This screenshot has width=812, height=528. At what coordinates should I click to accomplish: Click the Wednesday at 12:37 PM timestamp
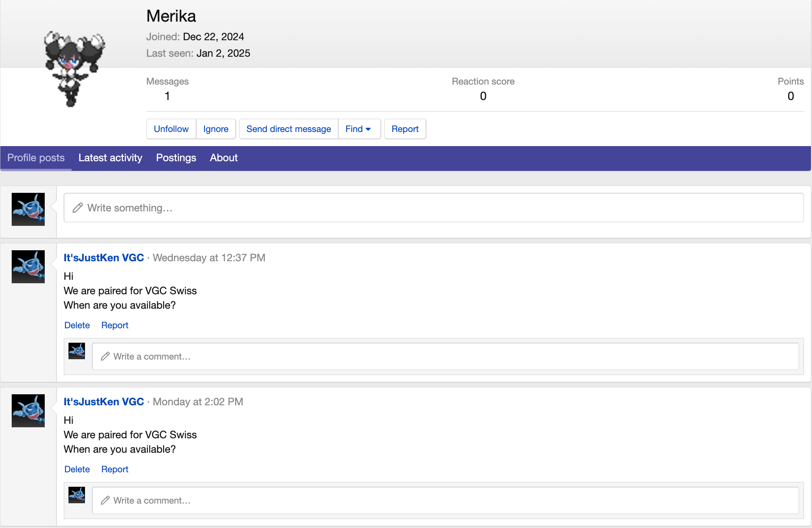coord(209,257)
